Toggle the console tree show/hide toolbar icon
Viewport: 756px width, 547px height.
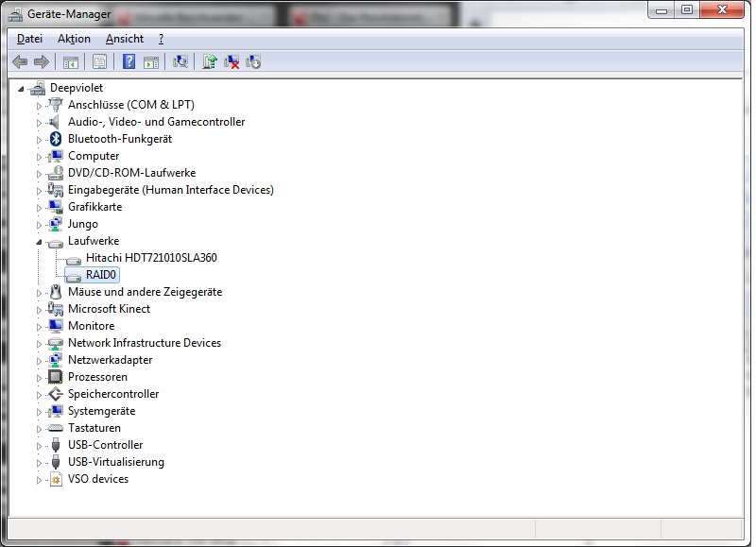click(70, 61)
